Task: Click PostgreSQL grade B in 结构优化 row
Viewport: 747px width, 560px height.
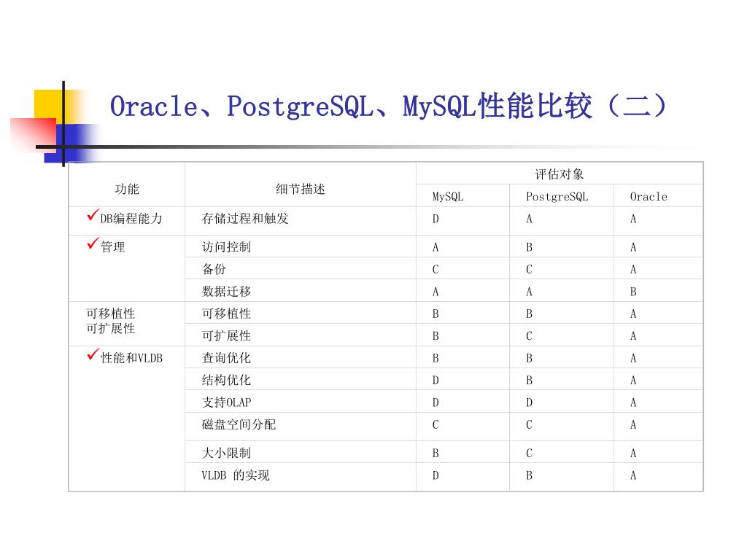Action: click(530, 381)
